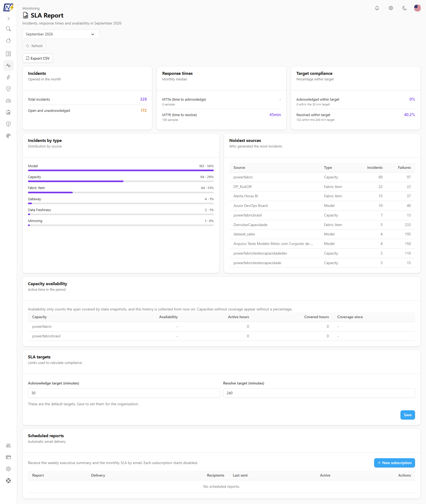This screenshot has height=504, width=426.
Task: Click New subscription button
Action: tap(394, 463)
